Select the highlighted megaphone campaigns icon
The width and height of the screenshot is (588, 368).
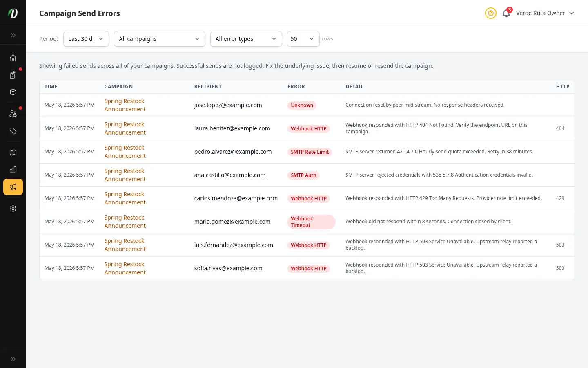tap(13, 187)
